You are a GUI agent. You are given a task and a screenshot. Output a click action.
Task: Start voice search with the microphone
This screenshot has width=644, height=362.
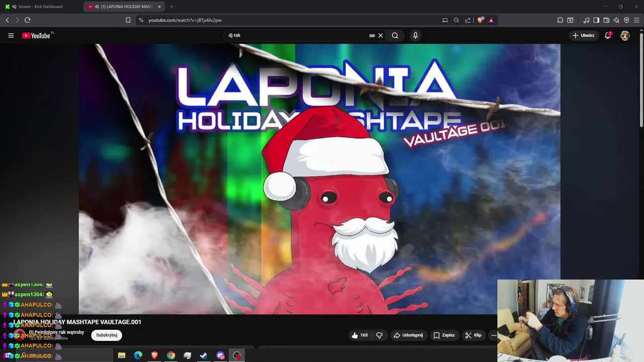415,36
